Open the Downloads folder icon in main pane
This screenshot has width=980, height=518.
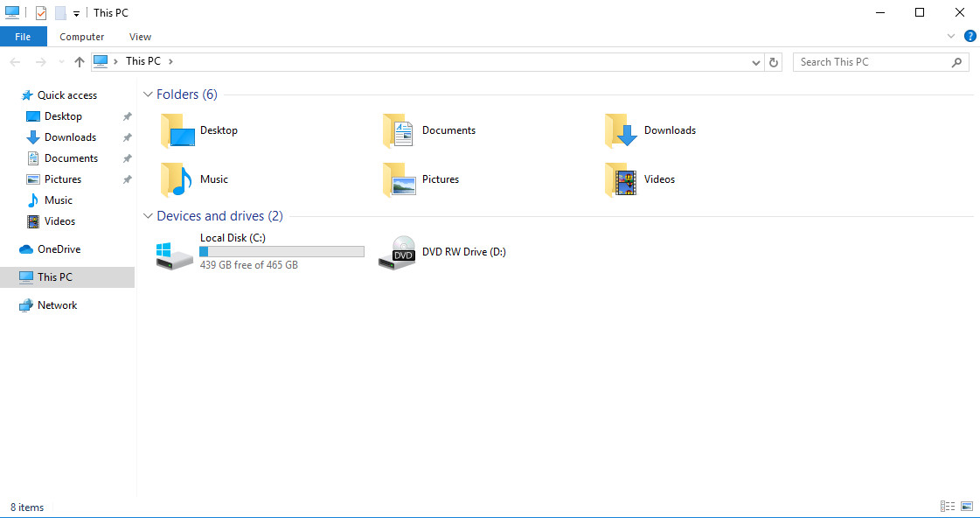[x=621, y=130]
